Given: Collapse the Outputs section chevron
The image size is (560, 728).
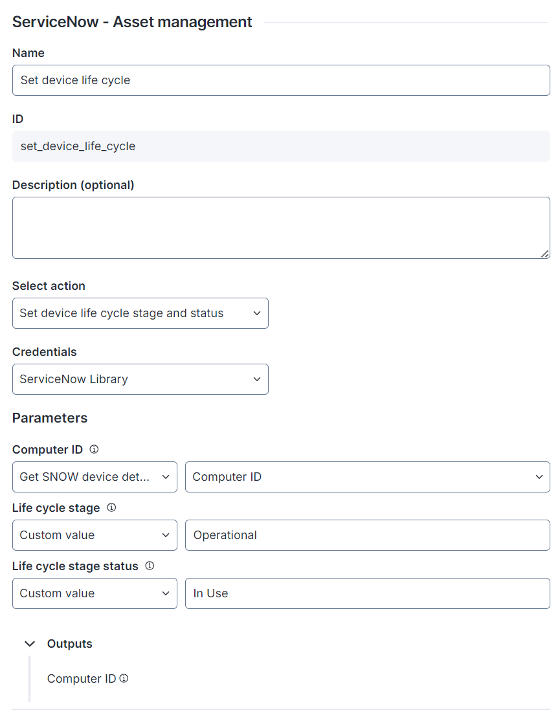Looking at the screenshot, I should pyautogui.click(x=29, y=644).
